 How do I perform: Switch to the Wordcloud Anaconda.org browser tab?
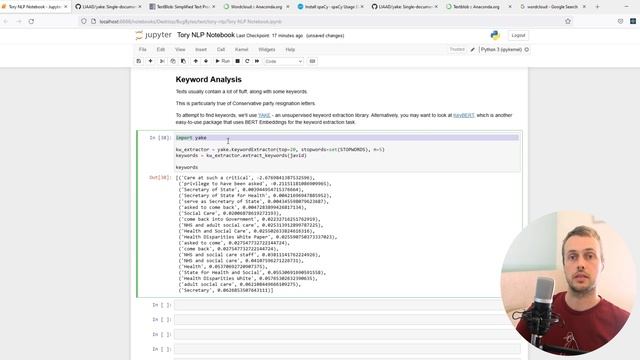(x=256, y=7)
